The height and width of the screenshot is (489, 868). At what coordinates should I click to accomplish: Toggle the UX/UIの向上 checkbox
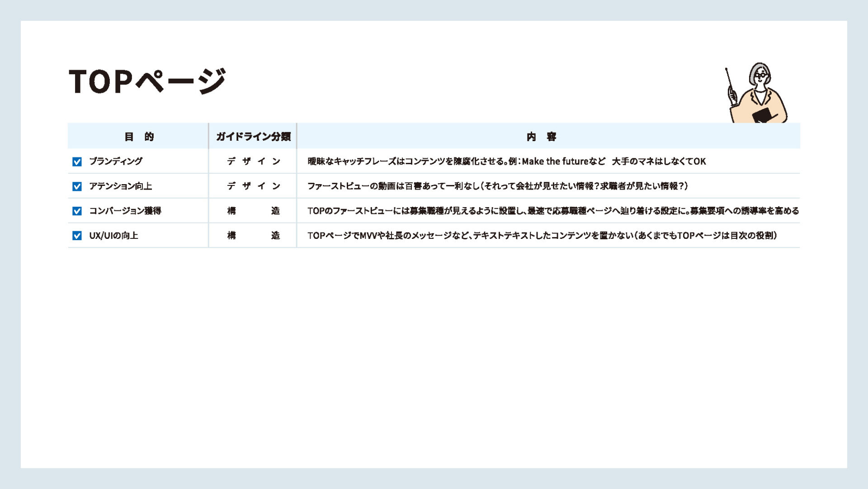77,236
